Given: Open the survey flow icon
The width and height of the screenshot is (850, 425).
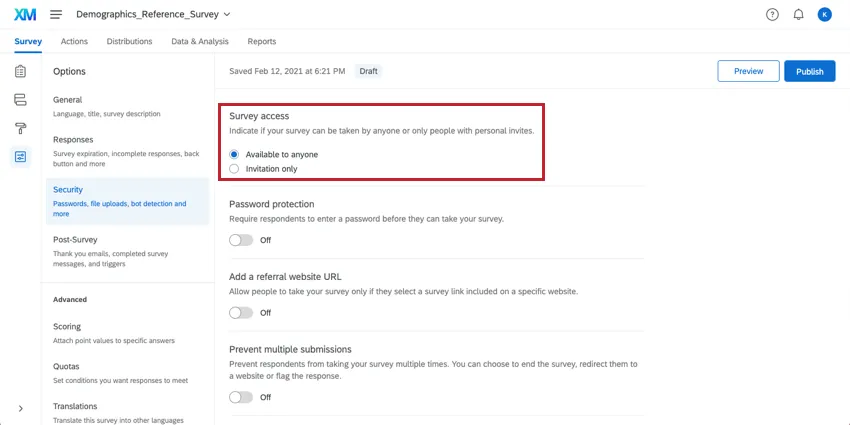Looking at the screenshot, I should (20, 100).
